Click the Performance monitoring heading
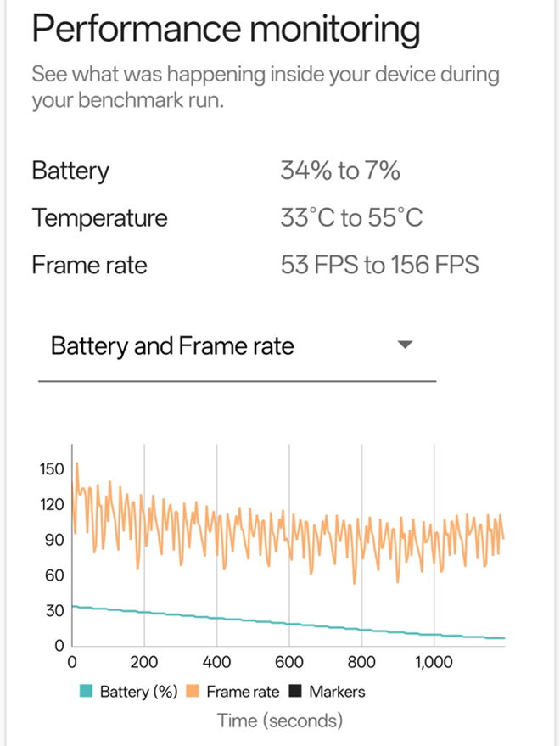This screenshot has width=560, height=746. click(226, 31)
